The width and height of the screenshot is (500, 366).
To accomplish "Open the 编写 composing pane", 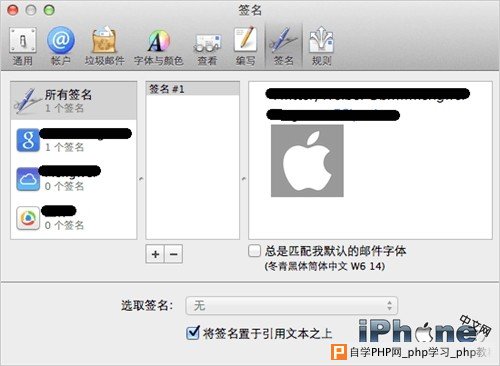I will [x=245, y=46].
